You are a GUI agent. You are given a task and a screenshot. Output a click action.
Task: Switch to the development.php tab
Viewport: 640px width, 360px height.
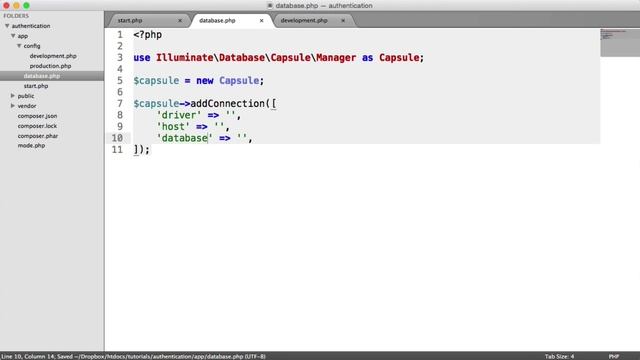pyautogui.click(x=304, y=20)
